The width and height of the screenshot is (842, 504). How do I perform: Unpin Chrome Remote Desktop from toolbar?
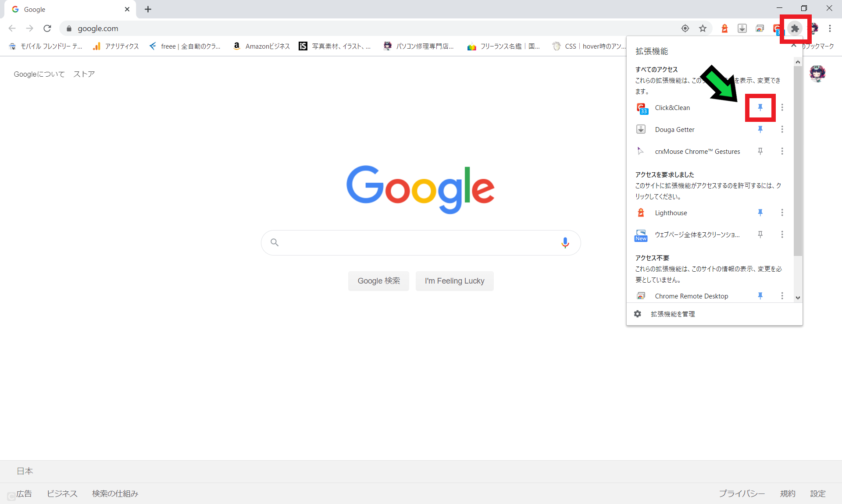coord(760,296)
